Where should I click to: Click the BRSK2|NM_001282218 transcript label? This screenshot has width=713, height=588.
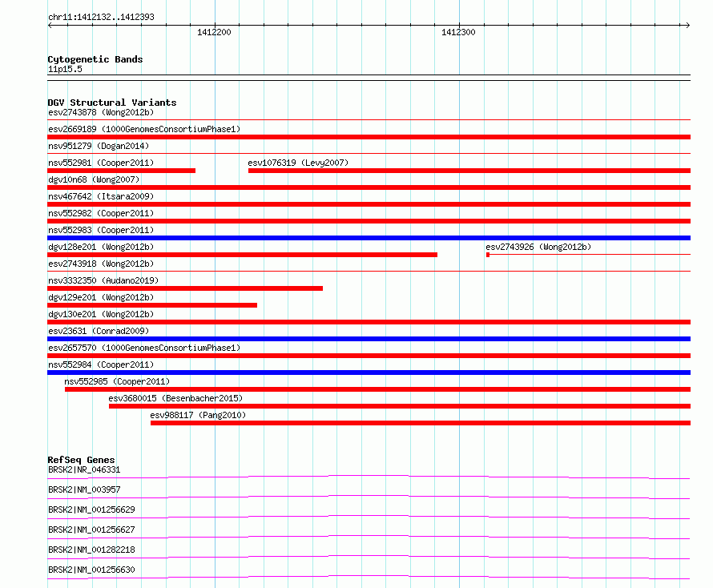(91, 550)
